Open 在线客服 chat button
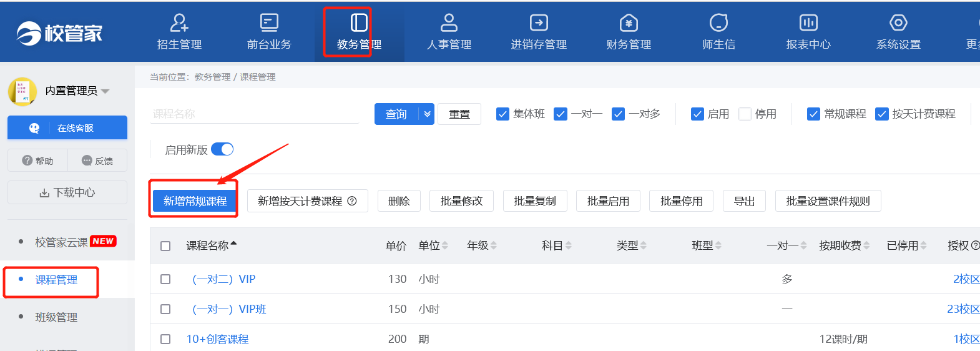This screenshot has height=351, width=980. point(67,128)
